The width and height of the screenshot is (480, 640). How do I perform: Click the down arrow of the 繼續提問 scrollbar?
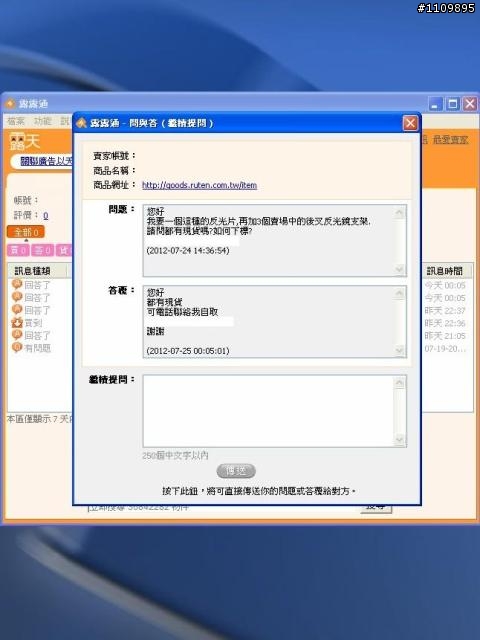point(400,440)
